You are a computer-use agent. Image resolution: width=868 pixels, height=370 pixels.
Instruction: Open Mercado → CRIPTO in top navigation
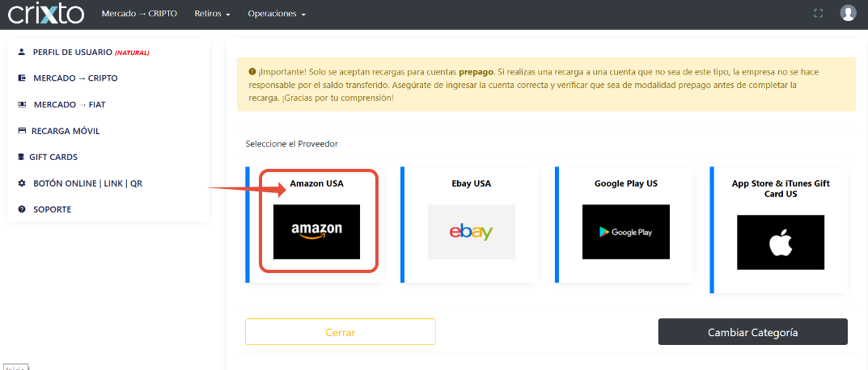139,14
